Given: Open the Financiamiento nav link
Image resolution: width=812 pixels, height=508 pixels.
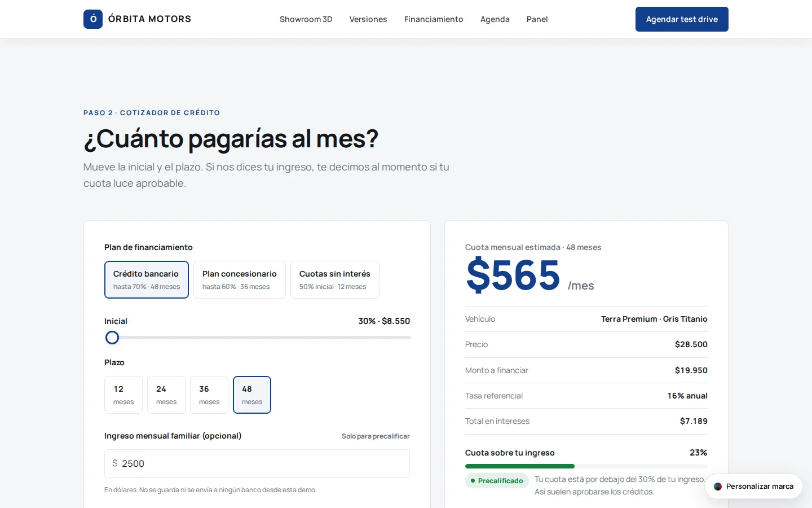Looking at the screenshot, I should coord(434,19).
